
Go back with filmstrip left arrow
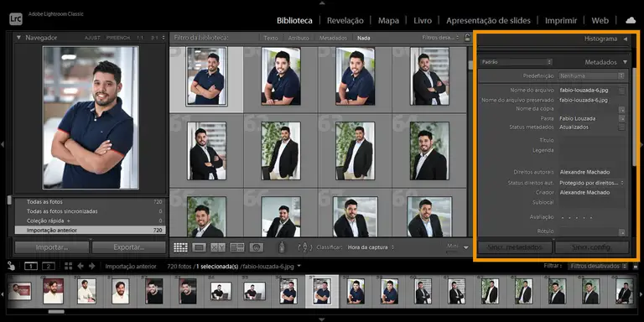point(80,266)
